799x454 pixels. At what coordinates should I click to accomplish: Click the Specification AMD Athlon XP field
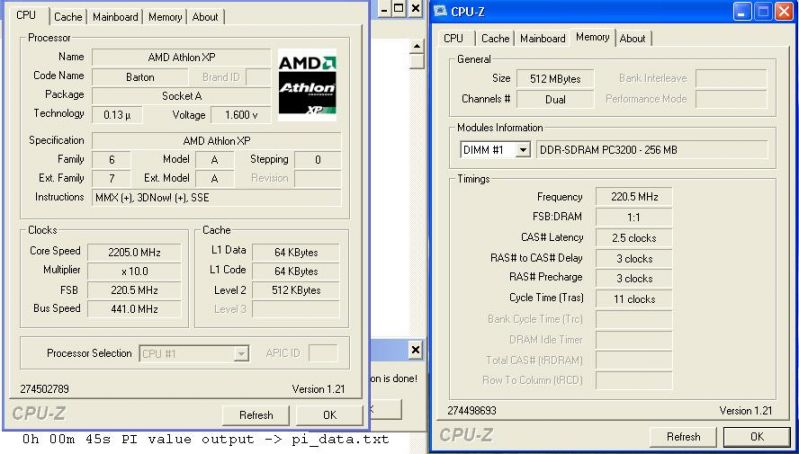(217, 141)
